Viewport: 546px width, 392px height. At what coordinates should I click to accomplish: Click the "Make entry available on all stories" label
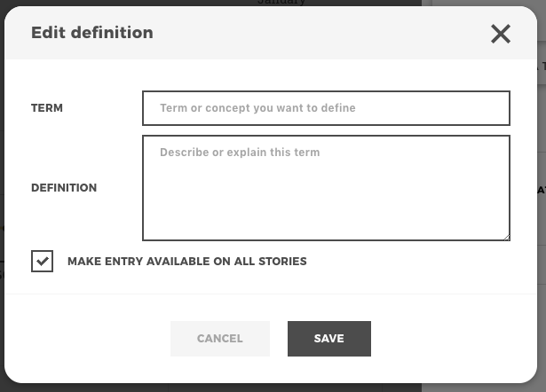click(186, 262)
